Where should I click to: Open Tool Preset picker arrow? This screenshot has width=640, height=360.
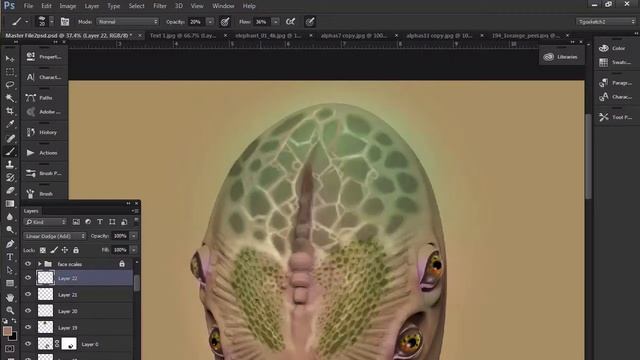tap(27, 22)
